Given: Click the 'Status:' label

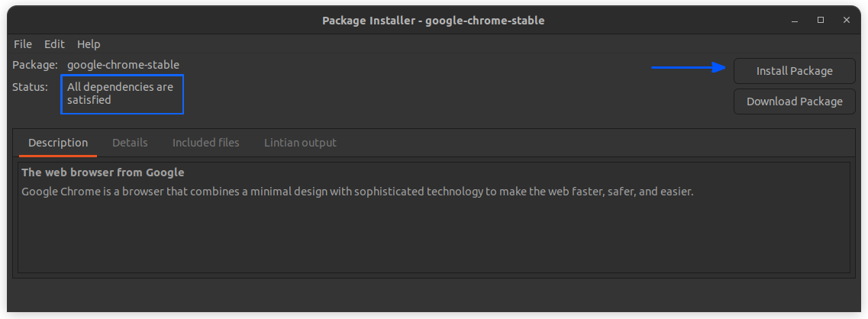Looking at the screenshot, I should tap(30, 87).
